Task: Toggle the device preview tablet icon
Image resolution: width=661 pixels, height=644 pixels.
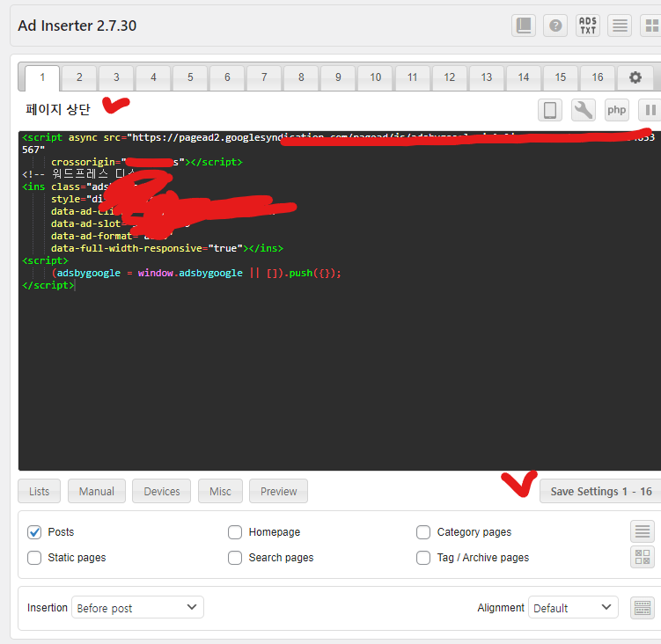Action: point(550,111)
